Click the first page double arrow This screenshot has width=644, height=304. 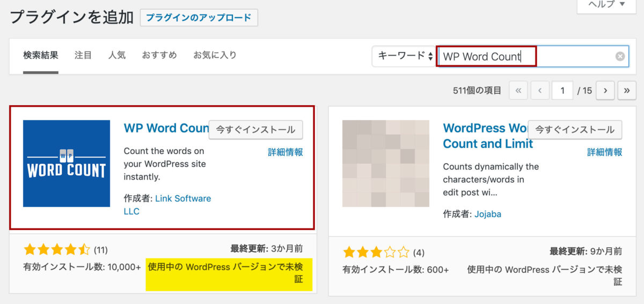(518, 91)
